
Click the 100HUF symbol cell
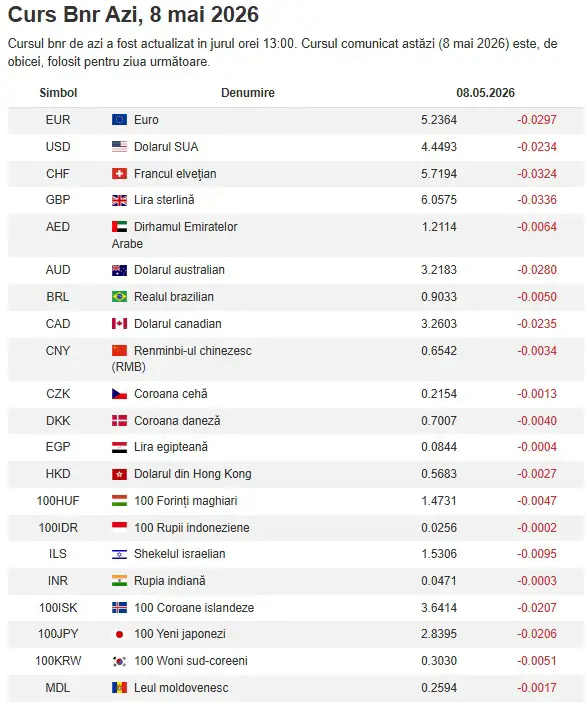(x=58, y=501)
